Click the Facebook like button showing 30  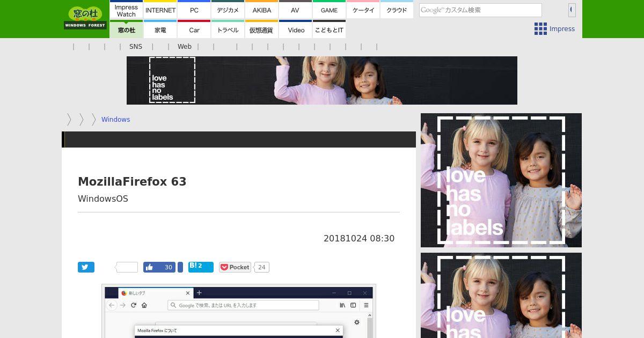point(159,267)
